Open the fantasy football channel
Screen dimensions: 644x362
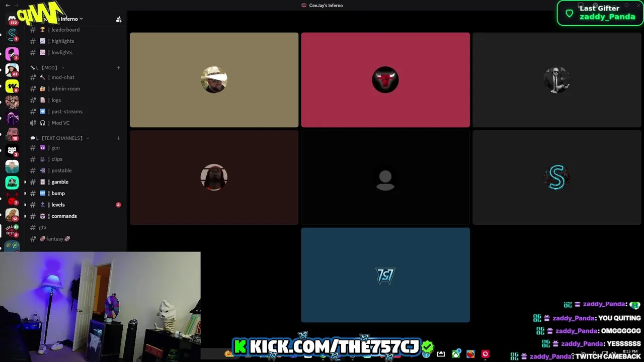pos(74,239)
